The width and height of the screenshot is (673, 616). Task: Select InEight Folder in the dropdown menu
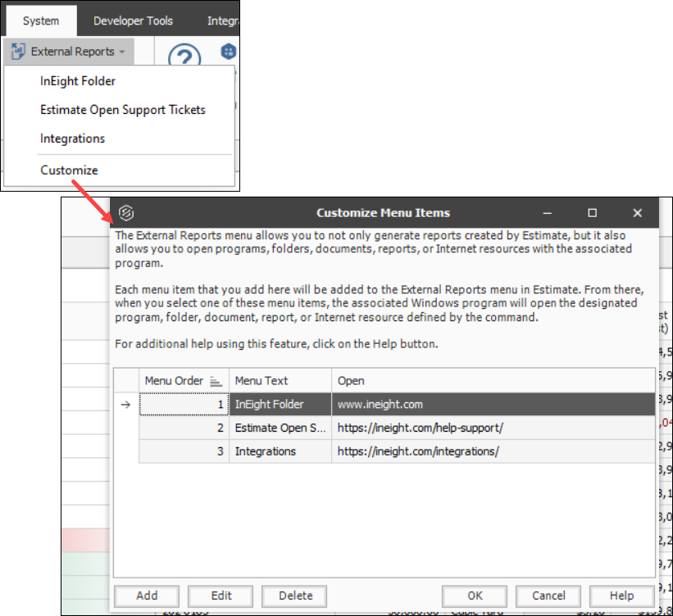78,81
